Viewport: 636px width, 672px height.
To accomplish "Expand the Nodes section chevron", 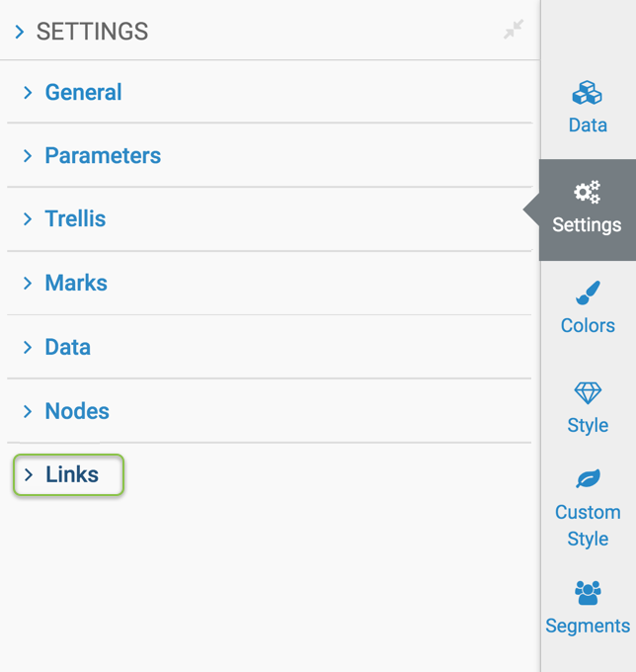I will click(28, 411).
